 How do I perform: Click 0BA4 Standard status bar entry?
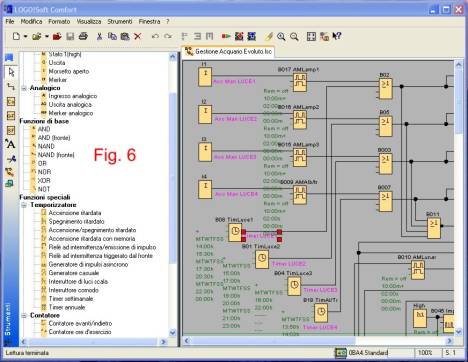(x=362, y=353)
